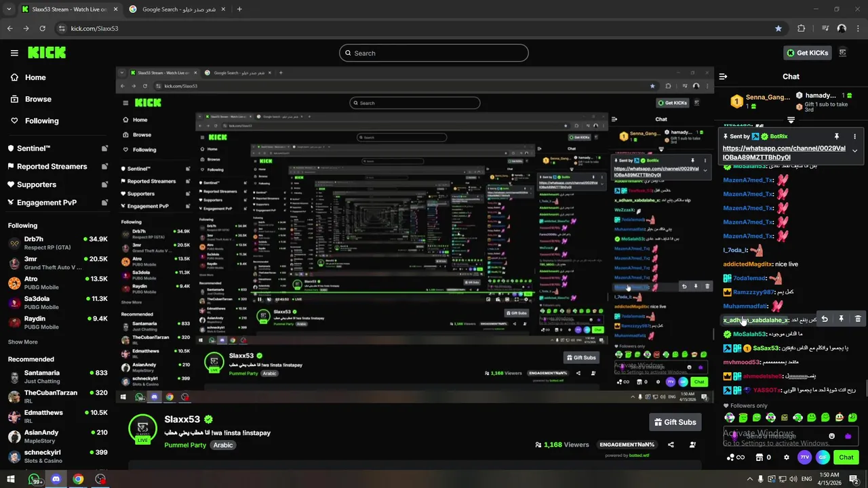Open a new browser tab
This screenshot has width=868, height=488.
click(239, 9)
